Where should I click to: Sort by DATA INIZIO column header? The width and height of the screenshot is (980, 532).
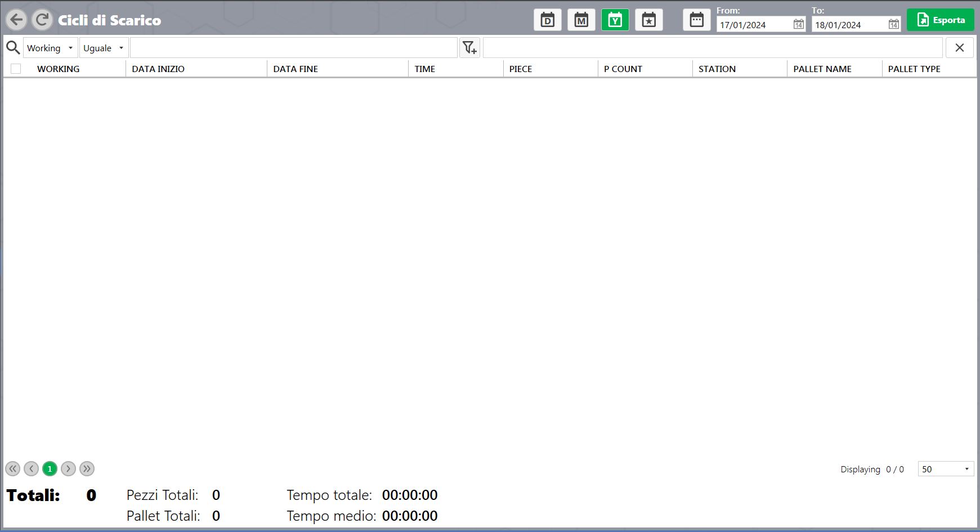pos(158,69)
